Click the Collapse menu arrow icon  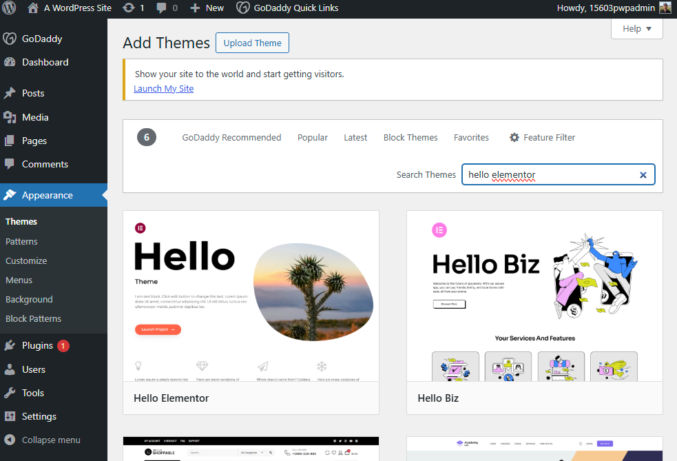tap(9, 440)
